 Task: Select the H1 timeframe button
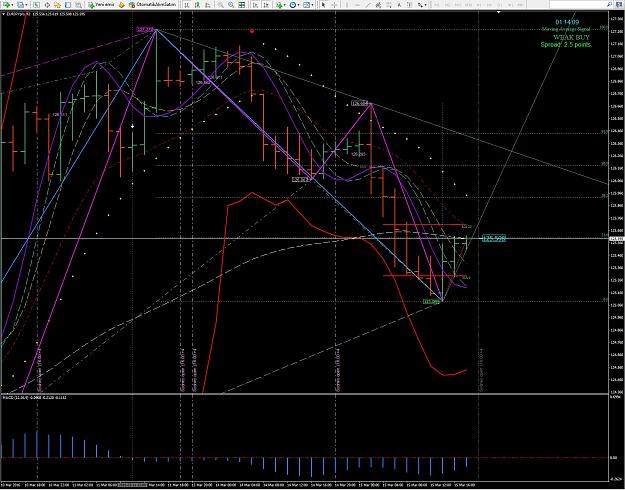[x=479, y=5]
